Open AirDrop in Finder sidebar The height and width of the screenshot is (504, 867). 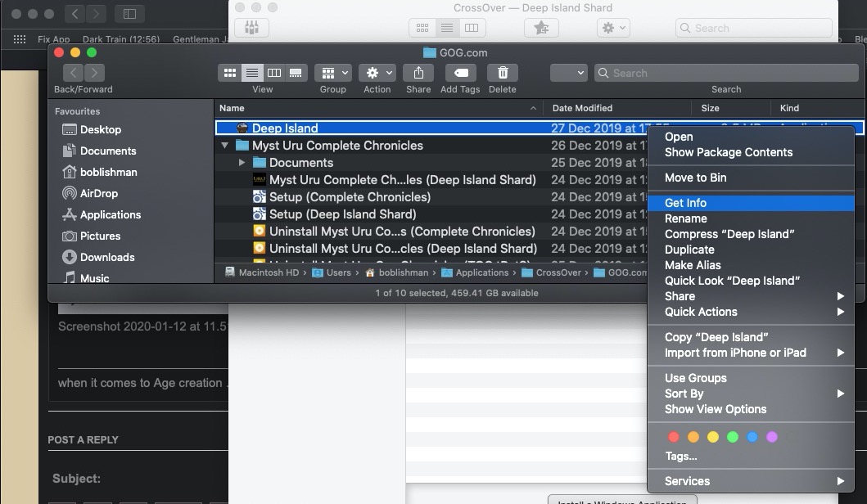[90, 193]
